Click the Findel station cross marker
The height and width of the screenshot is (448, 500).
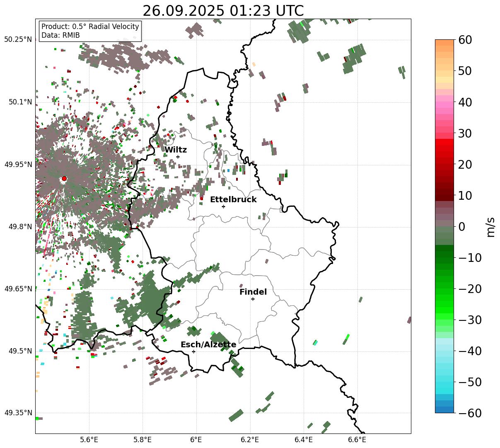click(x=253, y=299)
